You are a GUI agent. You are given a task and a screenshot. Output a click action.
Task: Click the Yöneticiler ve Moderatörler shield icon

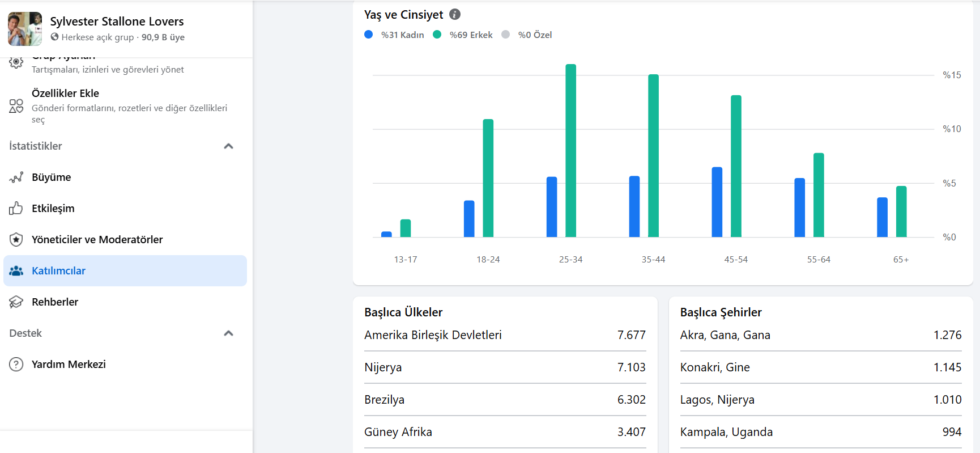click(16, 239)
